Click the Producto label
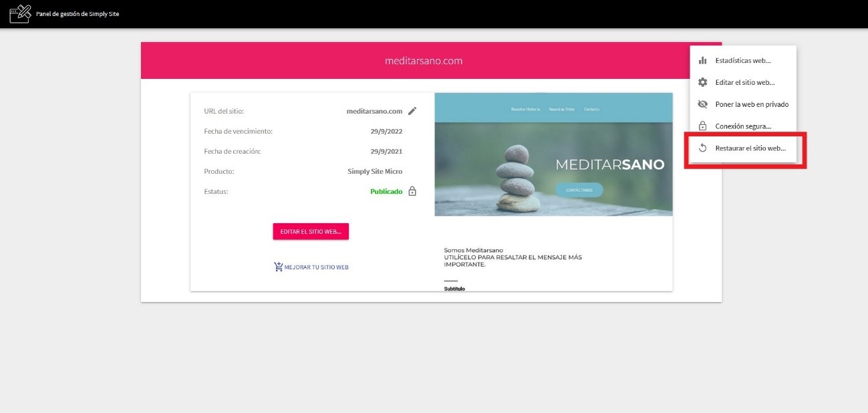This screenshot has width=868, height=413. pyautogui.click(x=219, y=171)
